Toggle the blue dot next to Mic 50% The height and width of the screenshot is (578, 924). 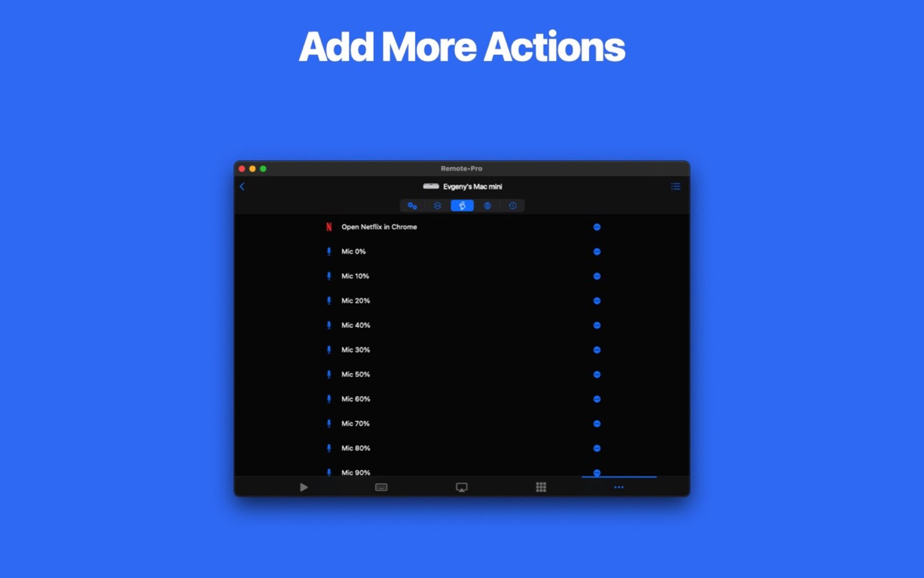(596, 374)
